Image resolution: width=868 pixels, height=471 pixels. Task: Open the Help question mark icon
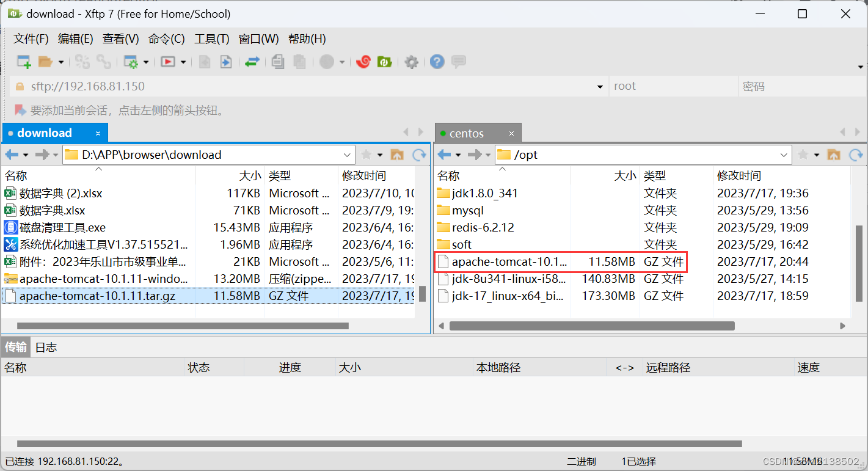(437, 61)
